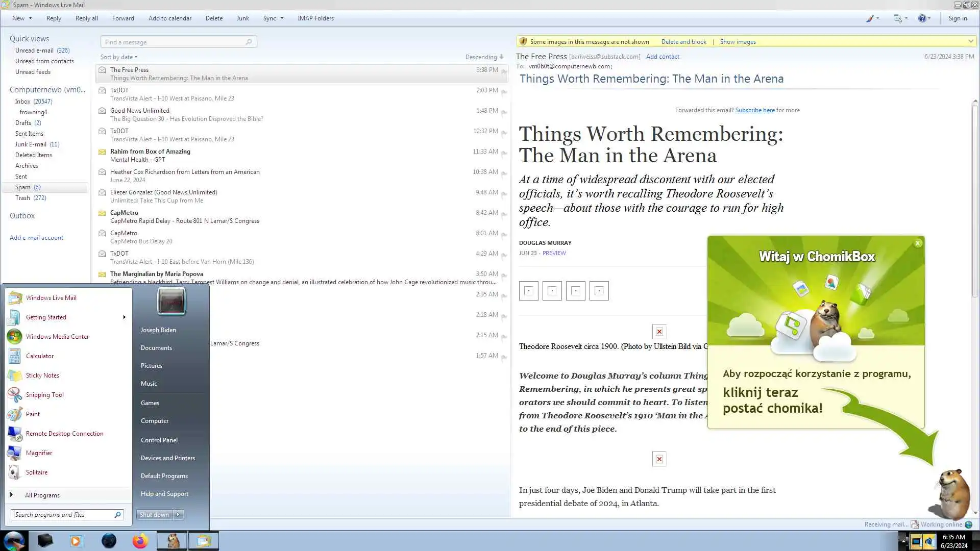This screenshot has height=551, width=980.
Task: Click the Search programs and files field
Action: pyautogui.click(x=61, y=514)
